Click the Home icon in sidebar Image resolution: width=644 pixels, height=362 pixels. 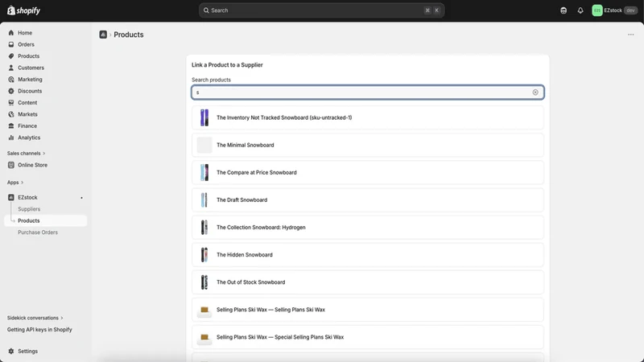11,33
